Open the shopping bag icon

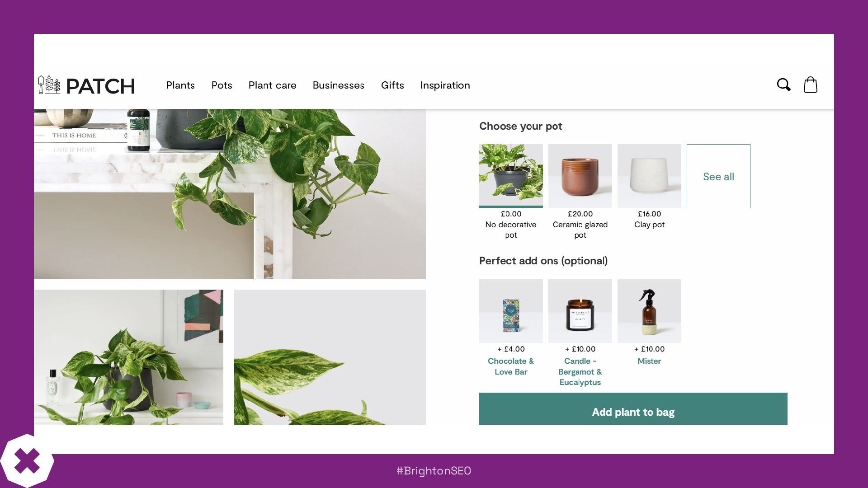(x=810, y=84)
